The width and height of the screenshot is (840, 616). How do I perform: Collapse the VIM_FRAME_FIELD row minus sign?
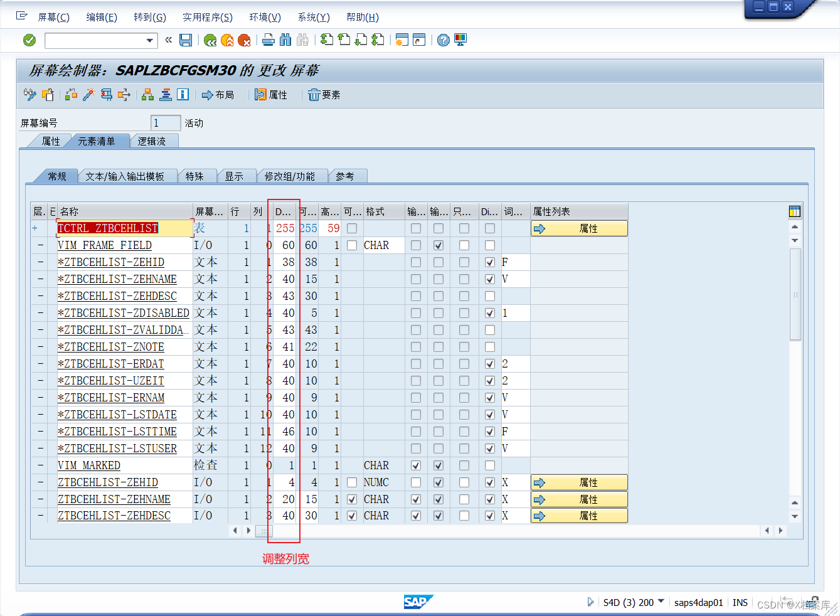(x=41, y=245)
